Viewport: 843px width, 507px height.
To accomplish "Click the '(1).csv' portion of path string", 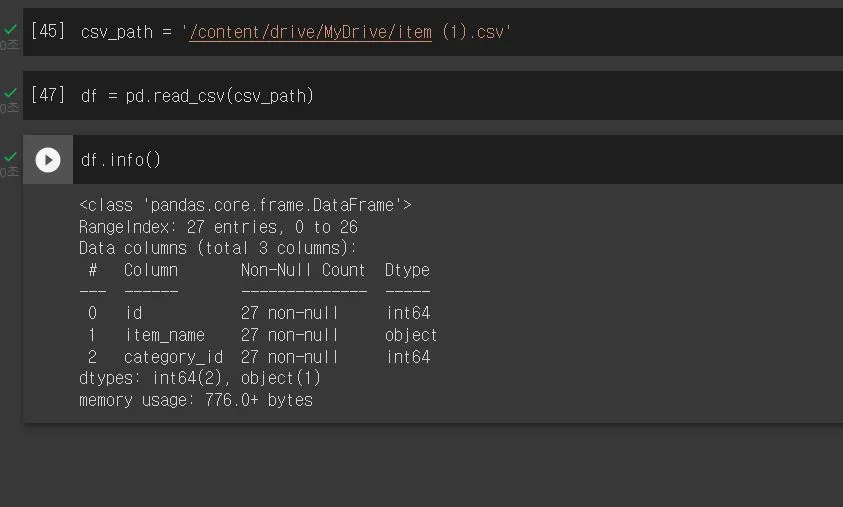I will click(475, 32).
